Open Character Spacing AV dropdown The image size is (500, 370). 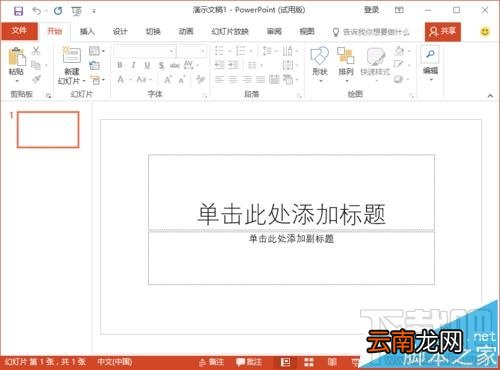[191, 65]
